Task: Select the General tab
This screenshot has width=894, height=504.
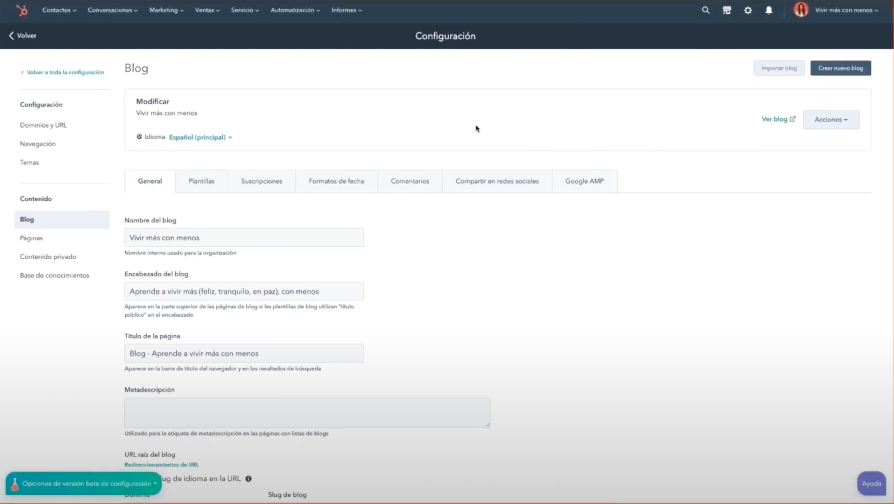Action: pos(150,181)
